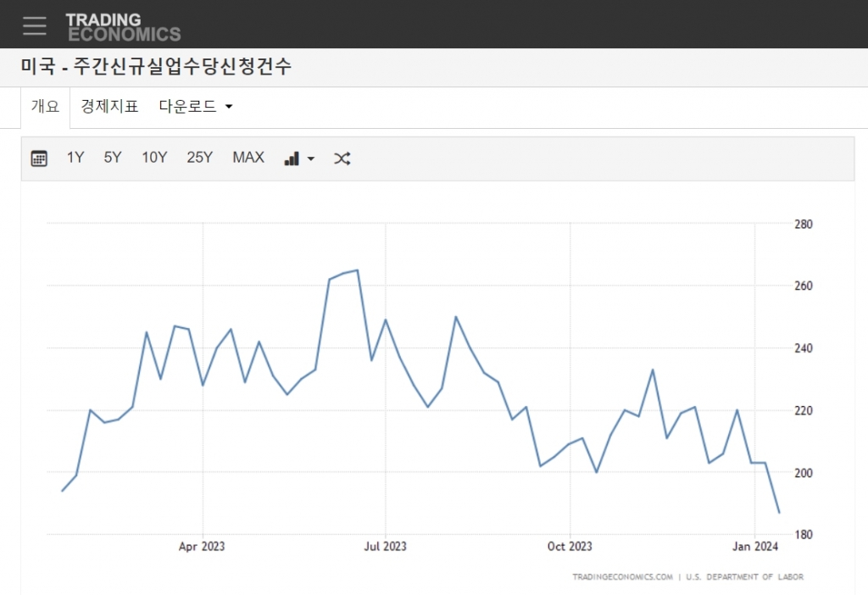Viewport: 868px width, 595px height.
Task: Show the 10Y history range
Action: pyautogui.click(x=154, y=158)
